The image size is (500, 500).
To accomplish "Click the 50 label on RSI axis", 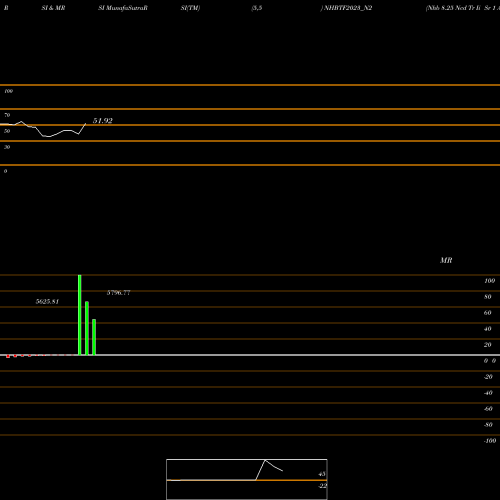I will tap(7, 131).
